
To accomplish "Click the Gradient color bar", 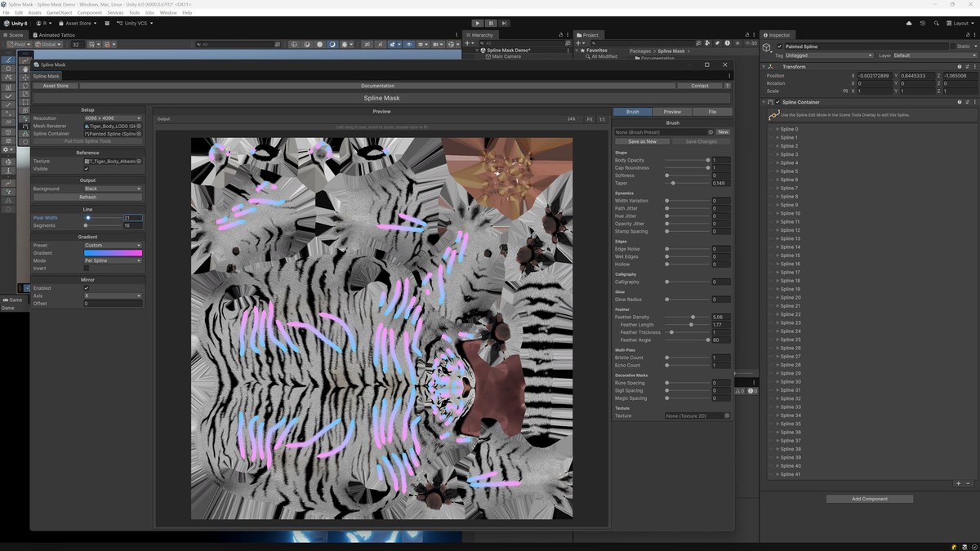I will point(113,253).
